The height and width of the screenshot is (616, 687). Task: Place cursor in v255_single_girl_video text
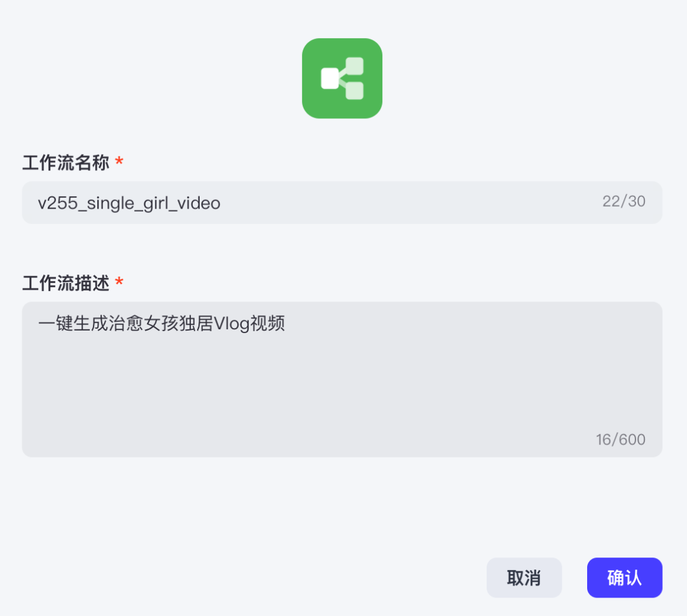tap(129, 203)
